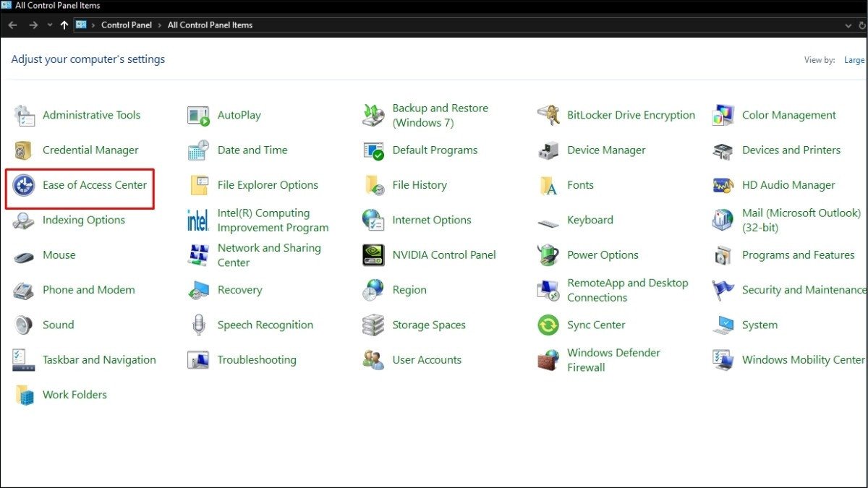Open the Sound speaker icon
The height and width of the screenshot is (488, 868).
24,325
